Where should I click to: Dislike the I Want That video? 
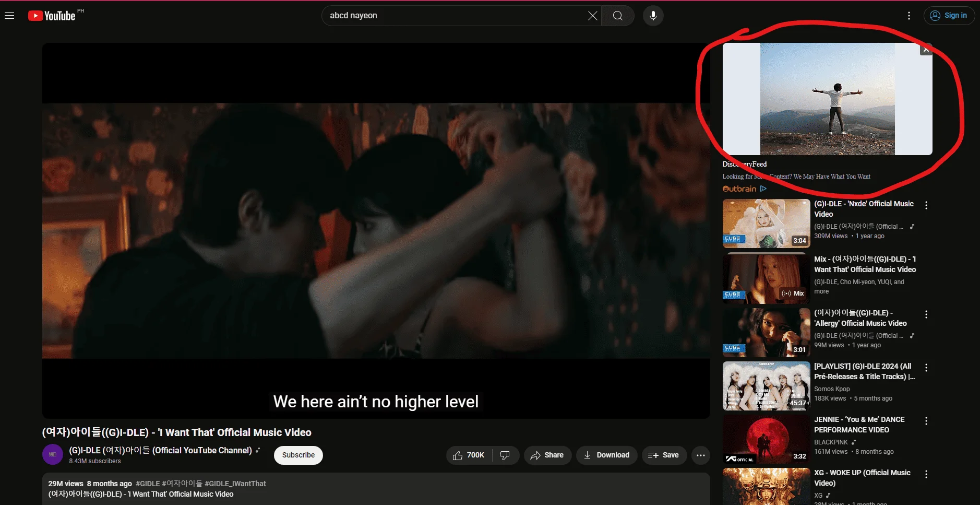pos(505,455)
